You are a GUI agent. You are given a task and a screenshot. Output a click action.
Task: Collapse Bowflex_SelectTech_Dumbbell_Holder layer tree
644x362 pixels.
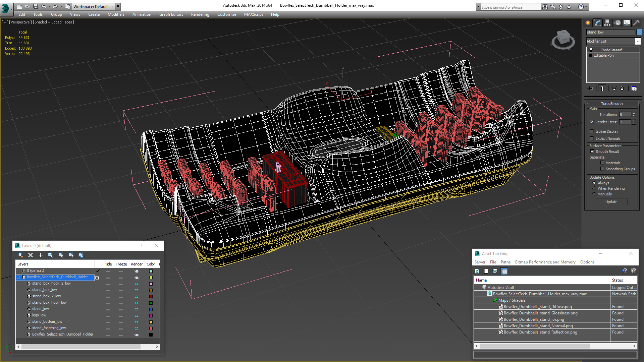click(19, 277)
